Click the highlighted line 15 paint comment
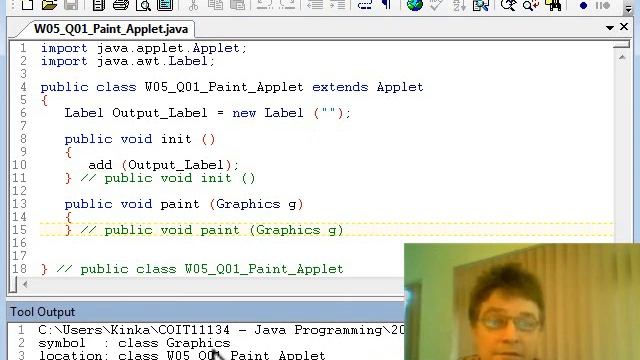The image size is (640, 360). pyautogui.click(x=204, y=230)
